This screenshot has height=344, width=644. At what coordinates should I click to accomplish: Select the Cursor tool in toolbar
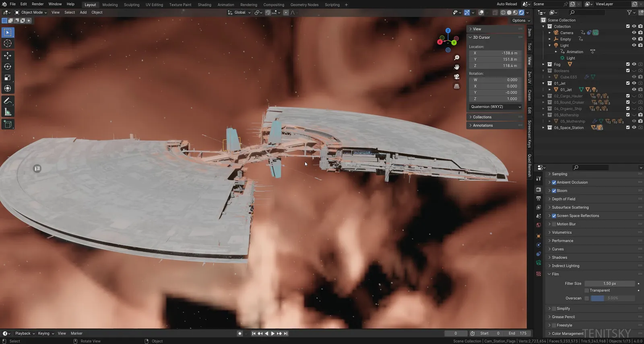[8, 43]
